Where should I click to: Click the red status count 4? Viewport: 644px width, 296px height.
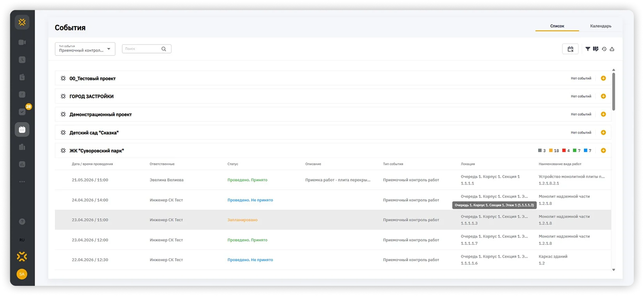tap(566, 151)
